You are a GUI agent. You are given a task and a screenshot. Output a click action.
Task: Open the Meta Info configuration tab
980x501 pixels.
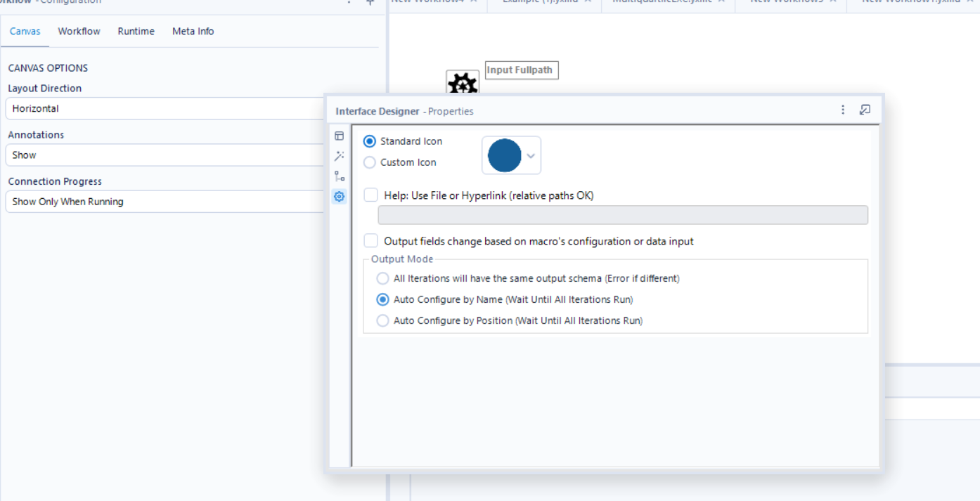[x=193, y=31]
